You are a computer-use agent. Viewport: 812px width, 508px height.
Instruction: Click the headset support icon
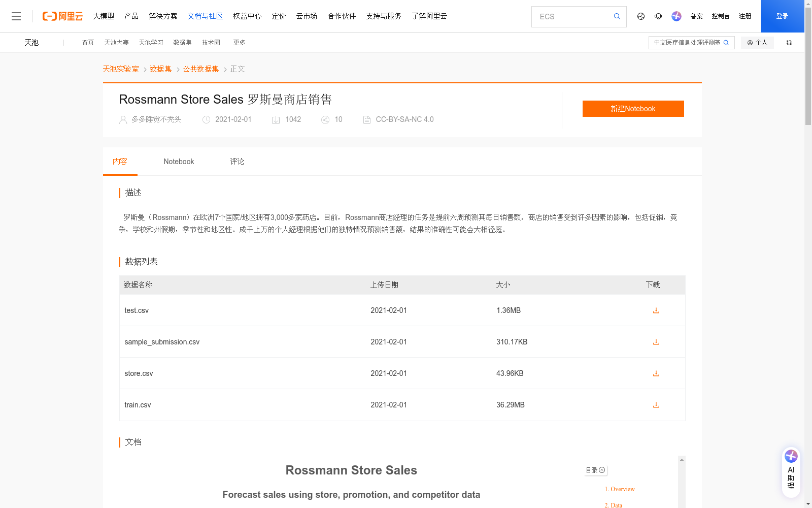tap(658, 16)
